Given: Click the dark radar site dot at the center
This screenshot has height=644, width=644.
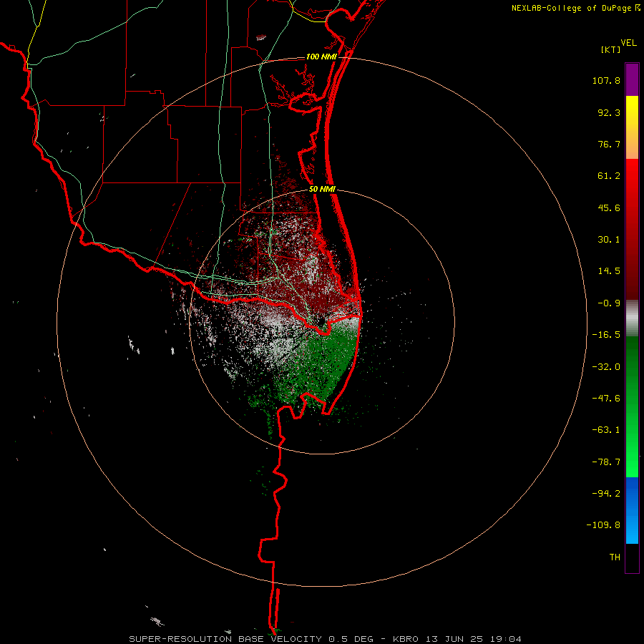Looking at the screenshot, I should [x=321, y=321].
